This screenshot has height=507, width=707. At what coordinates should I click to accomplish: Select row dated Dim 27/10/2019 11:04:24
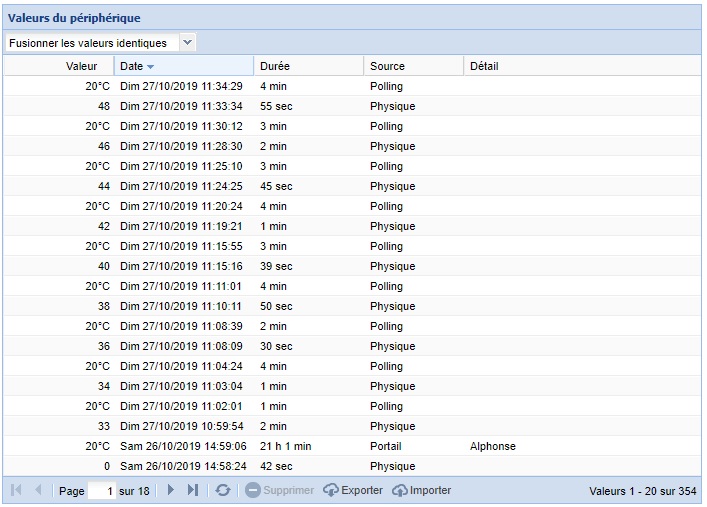pyautogui.click(x=352, y=366)
